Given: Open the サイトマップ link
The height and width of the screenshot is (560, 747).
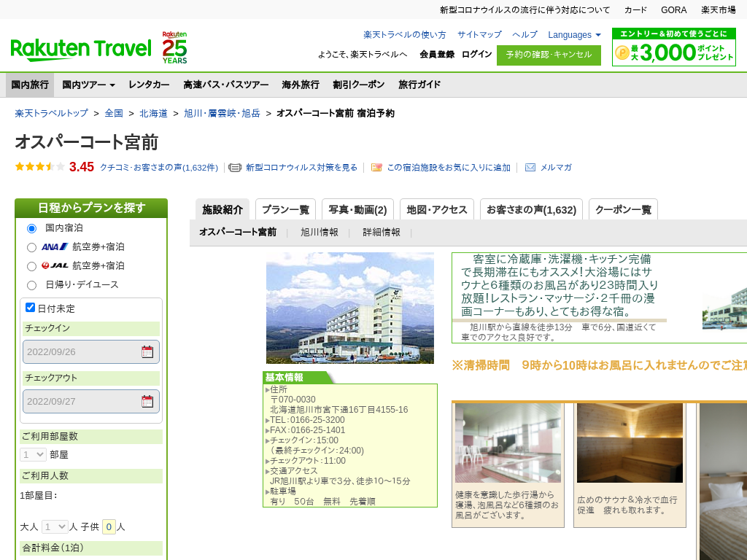Looking at the screenshot, I should pos(479,35).
